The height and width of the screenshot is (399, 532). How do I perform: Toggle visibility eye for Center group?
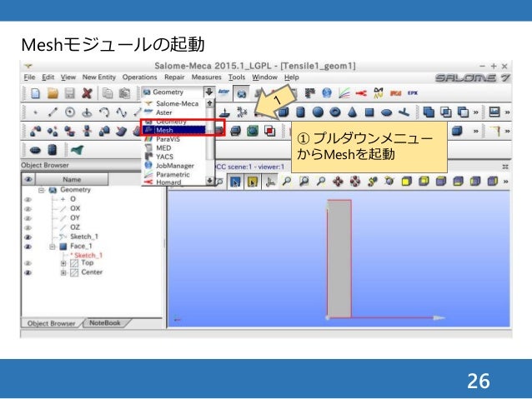(x=28, y=272)
